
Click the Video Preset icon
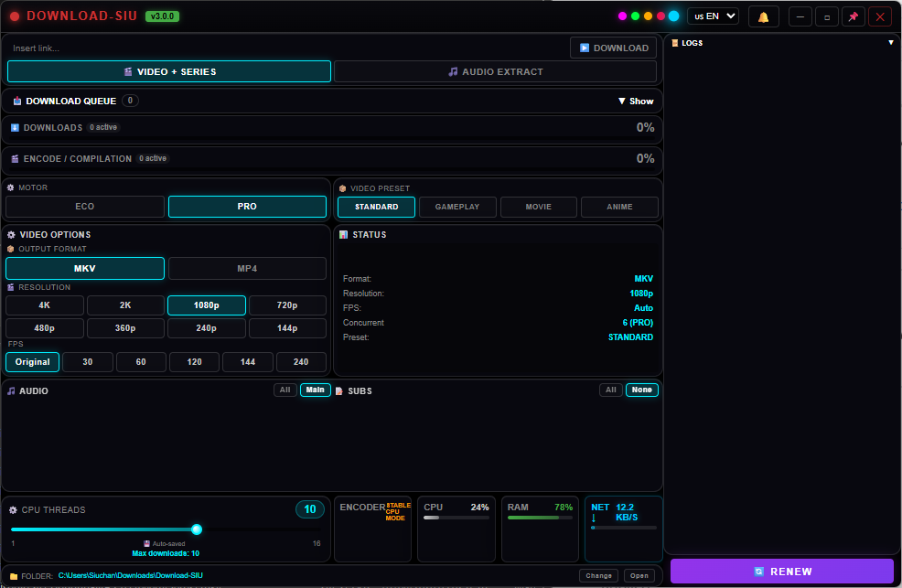343,188
